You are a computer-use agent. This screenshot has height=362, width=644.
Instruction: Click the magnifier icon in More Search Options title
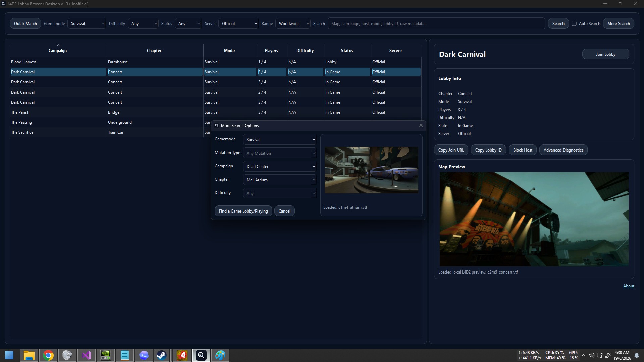pos(217,125)
